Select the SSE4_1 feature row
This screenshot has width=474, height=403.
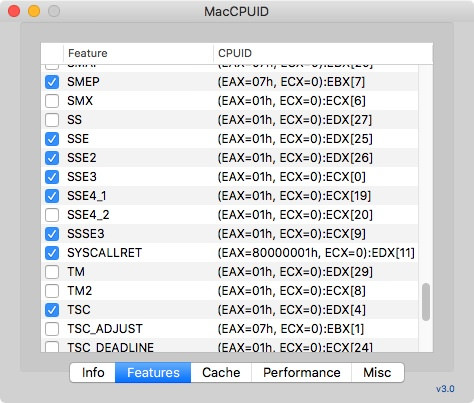(229, 196)
